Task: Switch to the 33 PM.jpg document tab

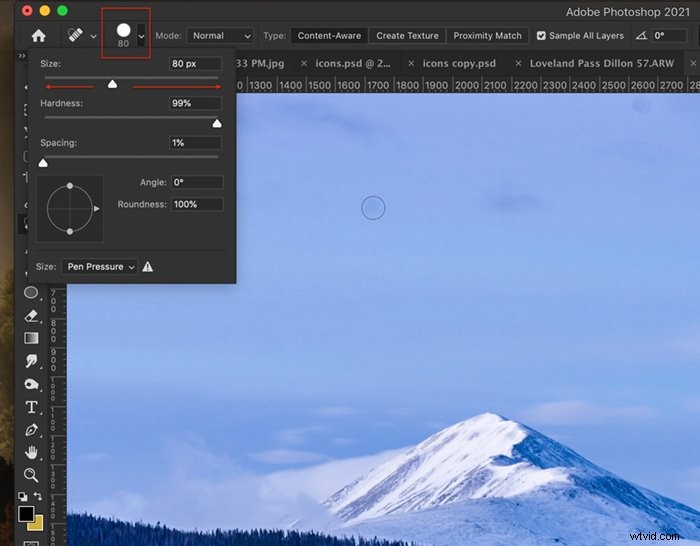Action: coord(260,63)
